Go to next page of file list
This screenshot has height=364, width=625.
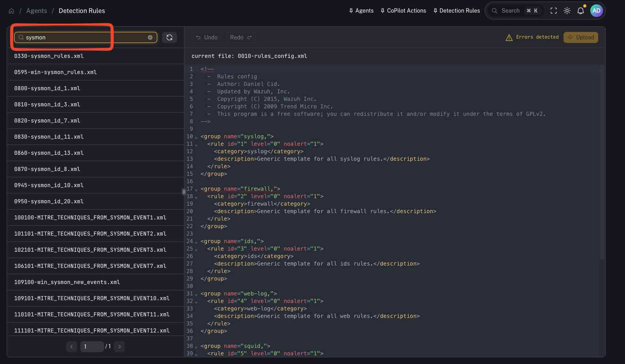(119, 347)
